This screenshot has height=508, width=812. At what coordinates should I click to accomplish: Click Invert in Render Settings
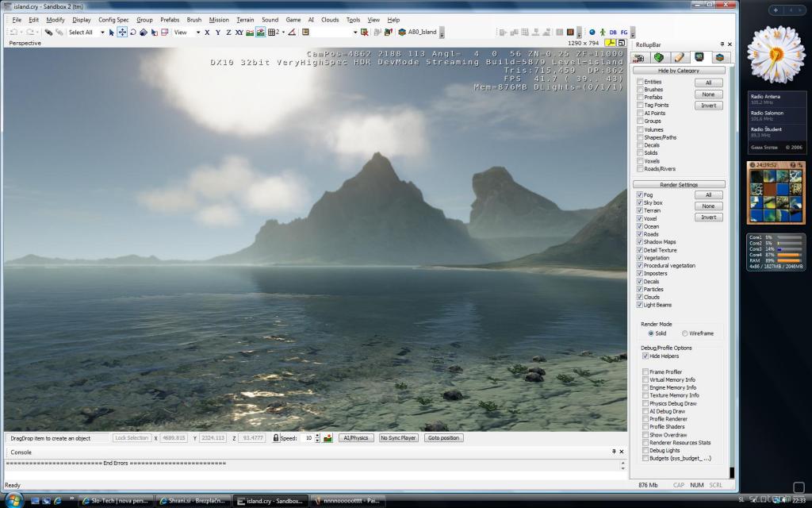tap(708, 217)
